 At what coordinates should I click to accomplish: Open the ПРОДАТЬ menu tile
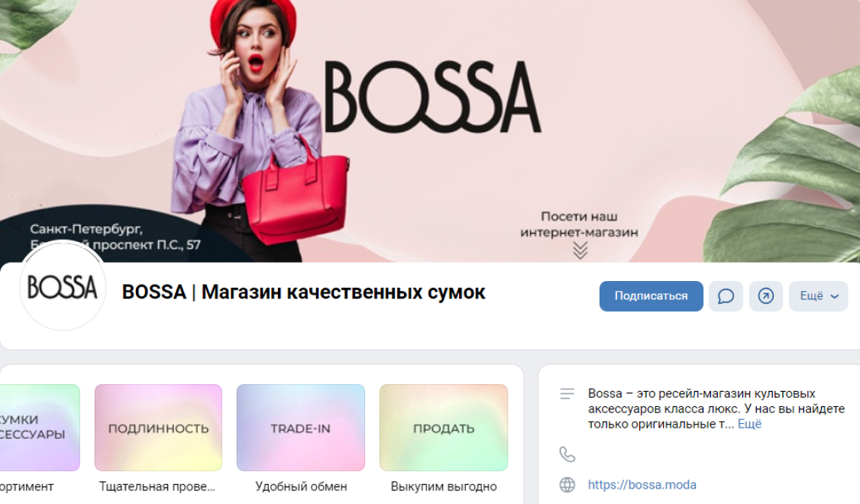(x=444, y=428)
